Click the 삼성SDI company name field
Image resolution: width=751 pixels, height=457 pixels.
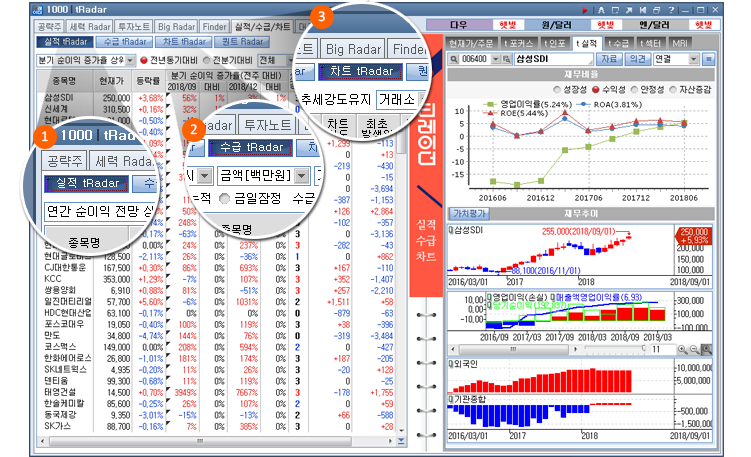pos(554,59)
